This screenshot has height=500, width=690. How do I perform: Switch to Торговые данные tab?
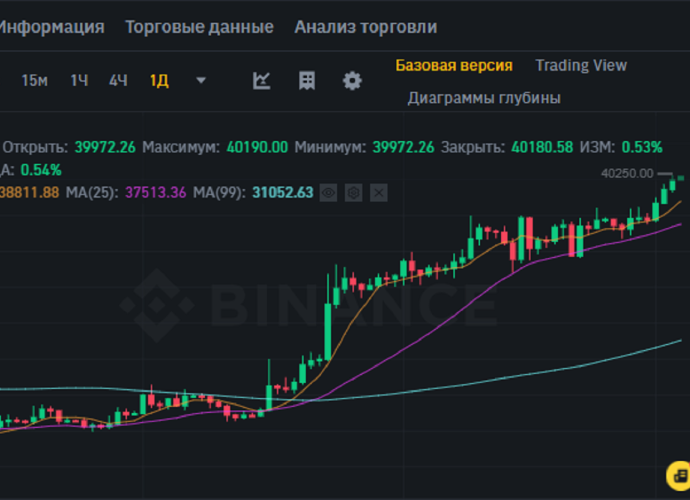199,27
